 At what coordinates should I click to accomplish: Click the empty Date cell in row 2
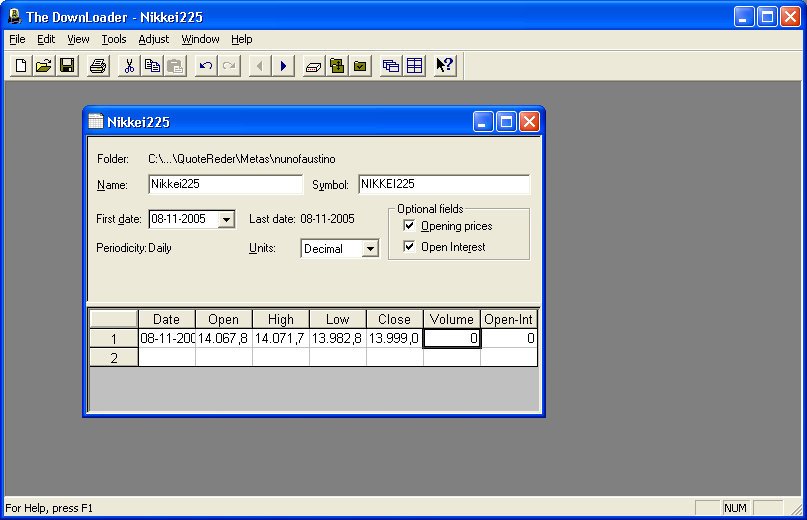click(167, 357)
